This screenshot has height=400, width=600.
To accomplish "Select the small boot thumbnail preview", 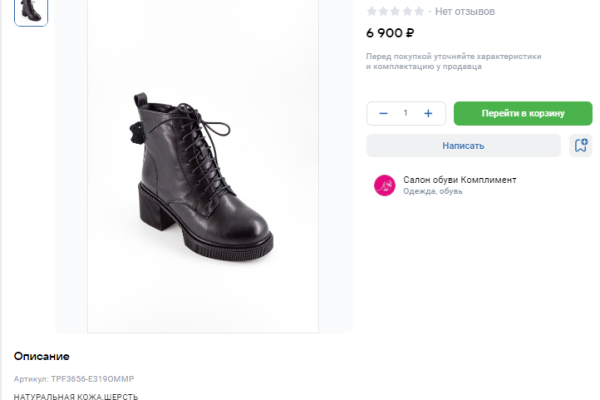I will point(31,10).
